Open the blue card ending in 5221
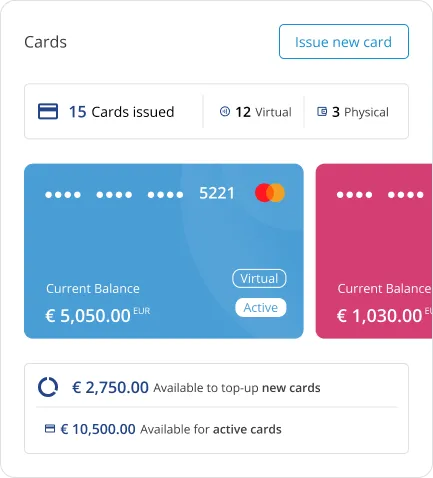 point(164,251)
